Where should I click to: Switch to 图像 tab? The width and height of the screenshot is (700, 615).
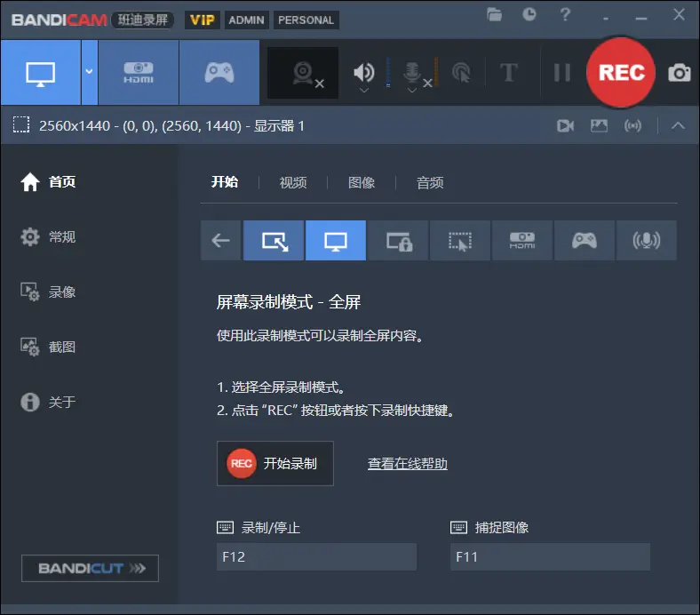click(x=362, y=182)
